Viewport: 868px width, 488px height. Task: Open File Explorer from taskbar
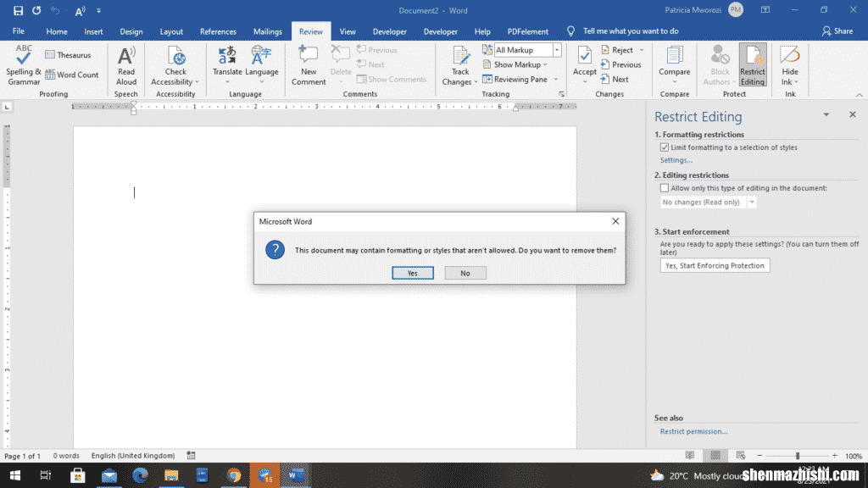(x=171, y=475)
